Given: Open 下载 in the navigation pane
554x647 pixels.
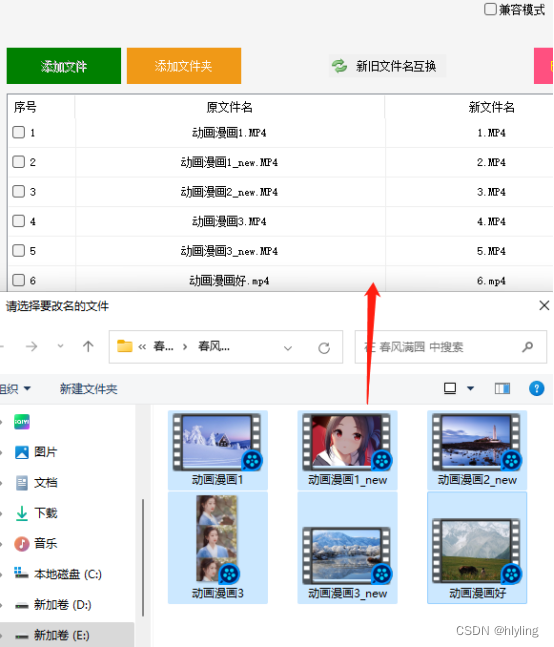Looking at the screenshot, I should coord(35,513).
